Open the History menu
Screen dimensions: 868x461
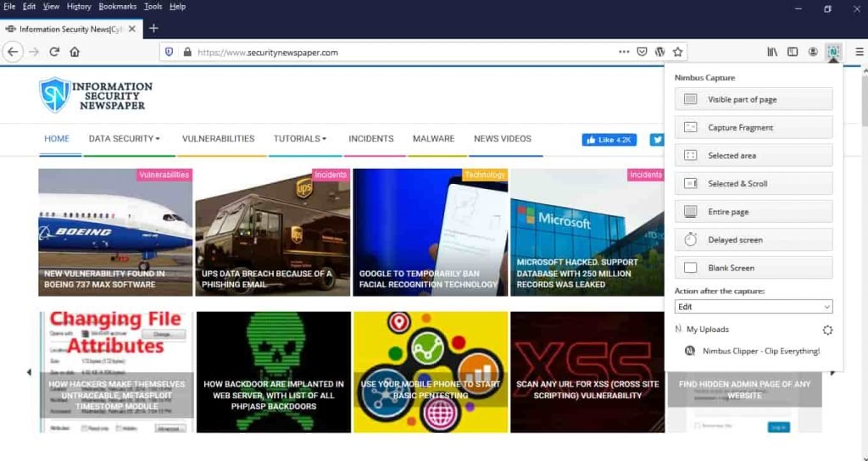(79, 7)
